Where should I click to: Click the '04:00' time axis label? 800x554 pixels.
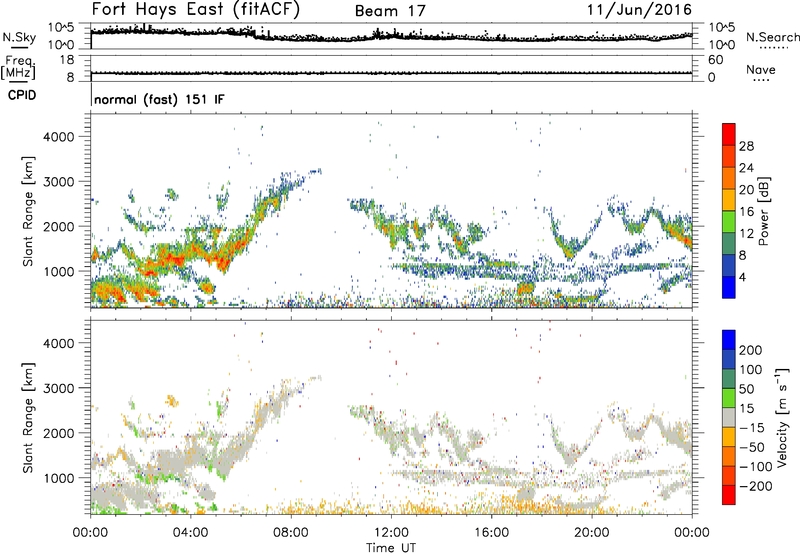(x=191, y=533)
